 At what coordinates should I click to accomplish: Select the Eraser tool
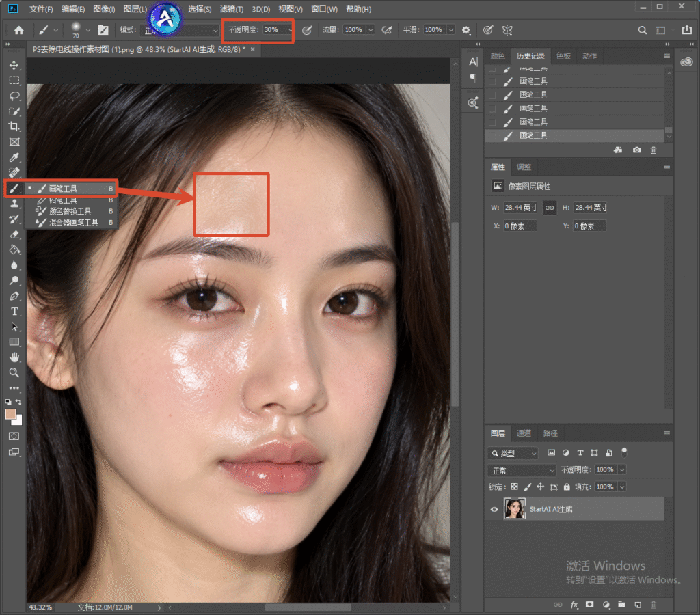pyautogui.click(x=14, y=235)
